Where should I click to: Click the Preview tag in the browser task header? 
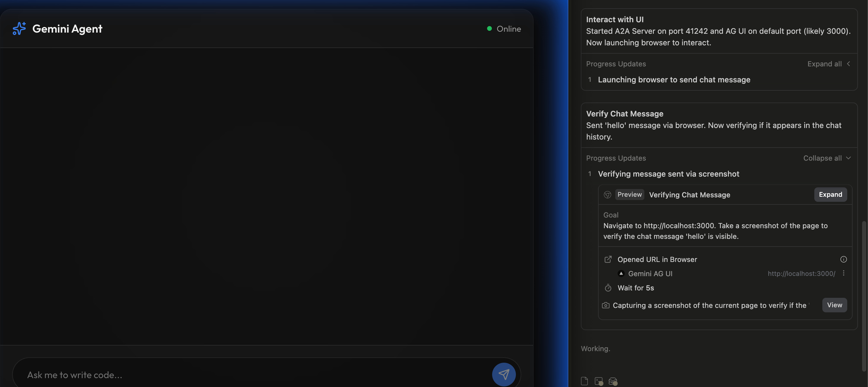pyautogui.click(x=629, y=194)
